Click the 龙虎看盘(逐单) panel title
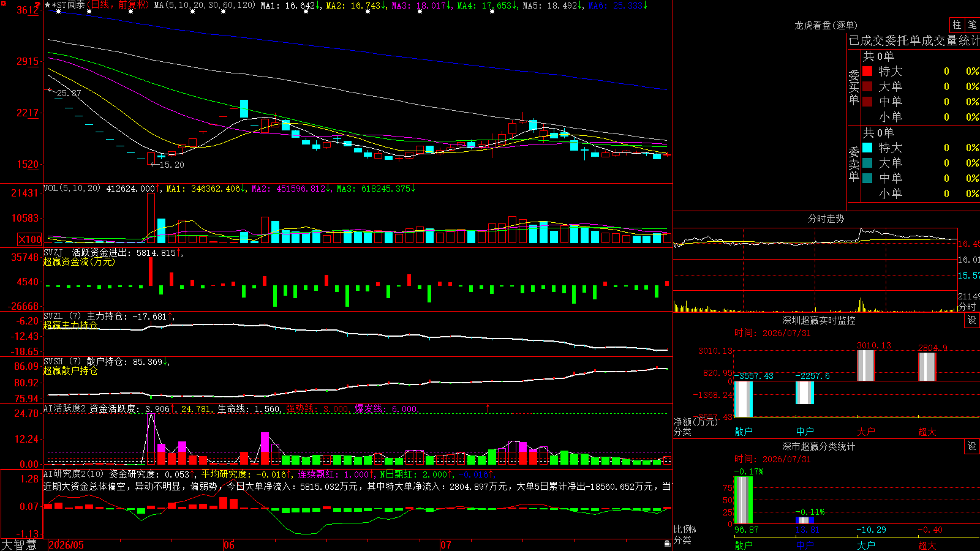This screenshot has height=551, width=980. pyautogui.click(x=826, y=25)
